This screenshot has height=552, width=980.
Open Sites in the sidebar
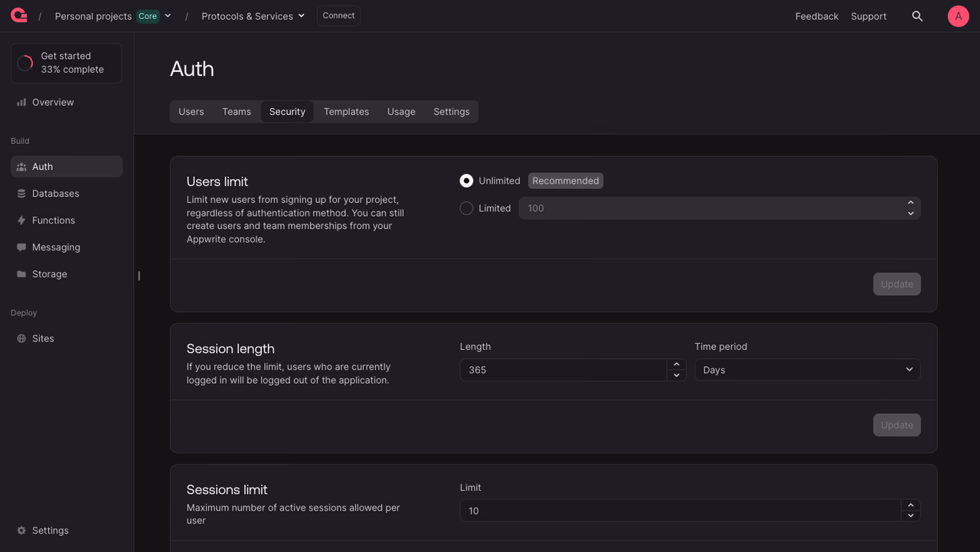click(67, 338)
